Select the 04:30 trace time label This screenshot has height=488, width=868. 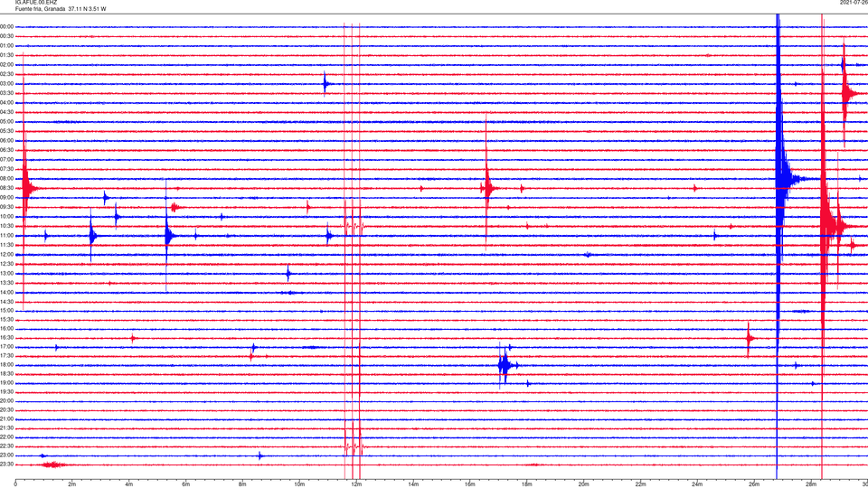(7, 112)
